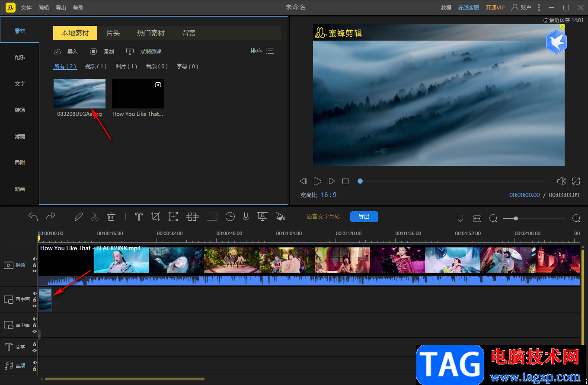The height and width of the screenshot is (385, 588).
Task: Zoom in the timeline with the plus magnifier
Action: [x=576, y=219]
